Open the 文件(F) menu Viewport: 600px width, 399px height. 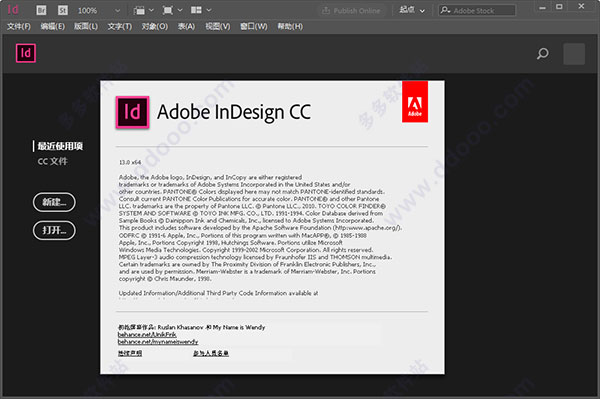tap(19, 26)
